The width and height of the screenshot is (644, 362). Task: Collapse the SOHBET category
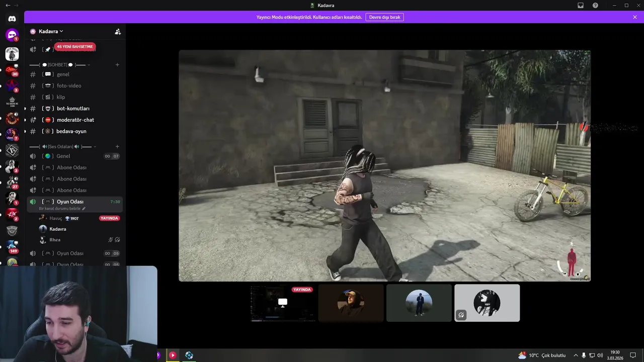point(59,65)
